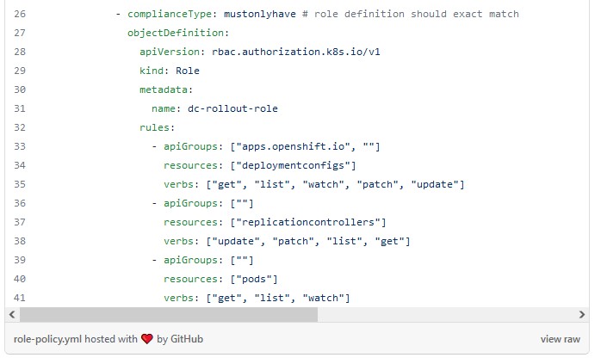This screenshot has height=364, width=607.
Task: Open the view raw link
Action: [561, 339]
